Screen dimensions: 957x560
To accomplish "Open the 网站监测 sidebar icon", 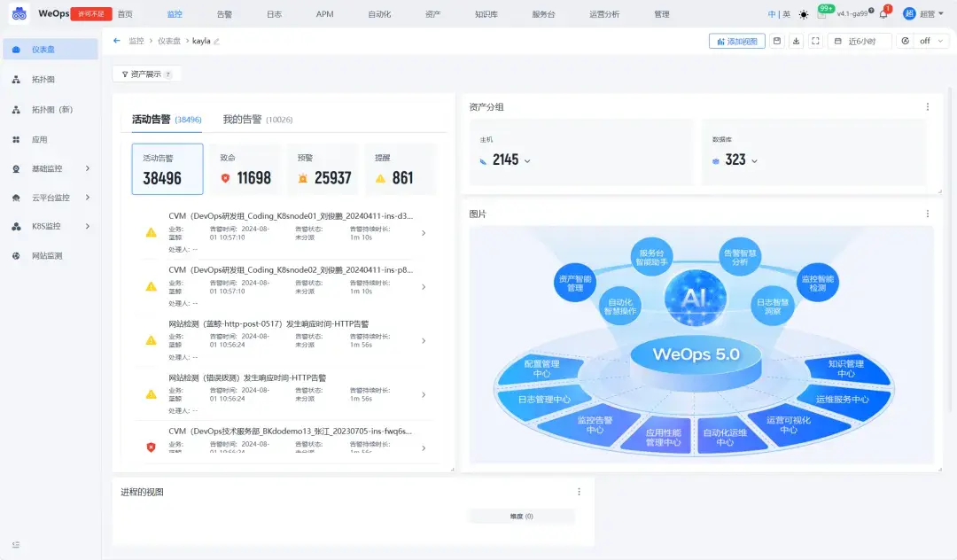I will [17, 256].
